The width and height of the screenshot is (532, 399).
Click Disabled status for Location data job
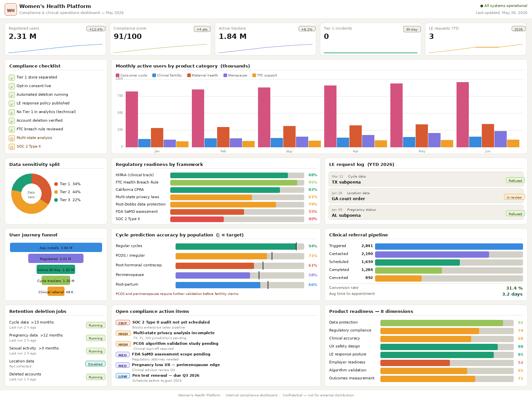click(95, 364)
